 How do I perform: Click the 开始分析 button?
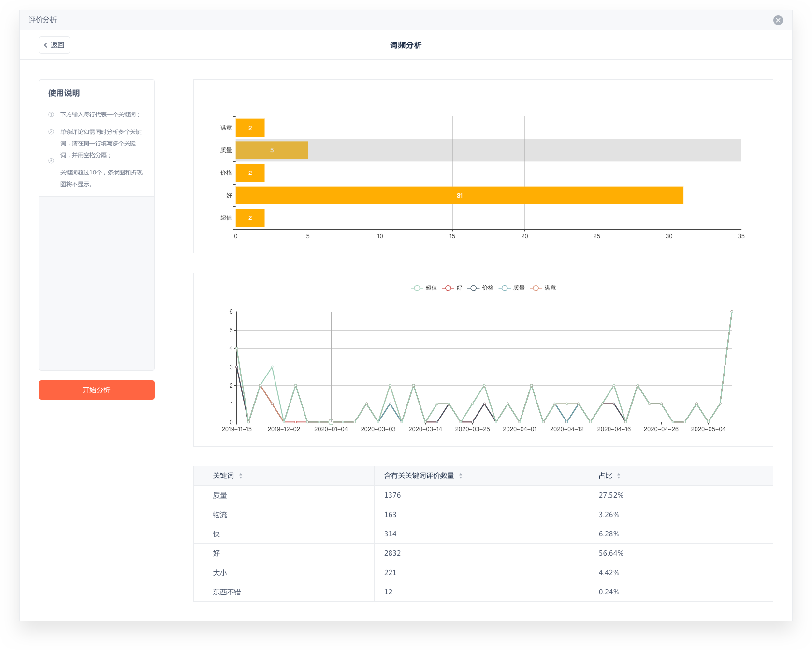point(97,390)
